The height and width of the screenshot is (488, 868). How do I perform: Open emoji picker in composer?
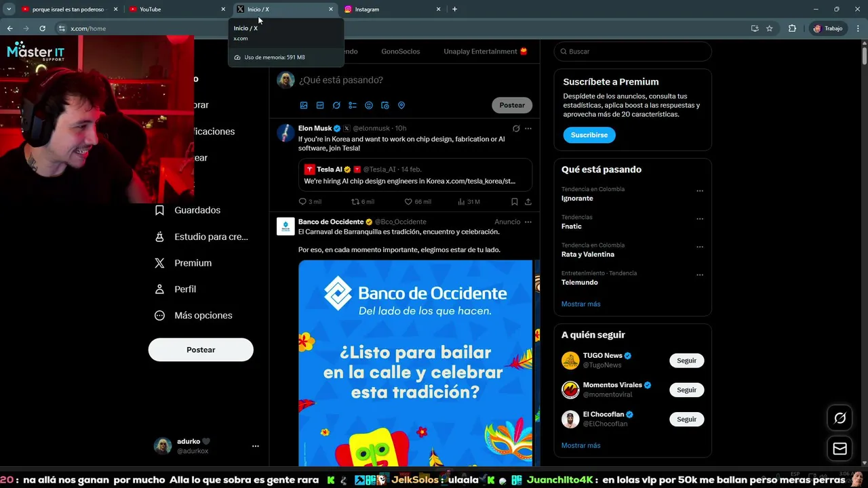click(369, 106)
